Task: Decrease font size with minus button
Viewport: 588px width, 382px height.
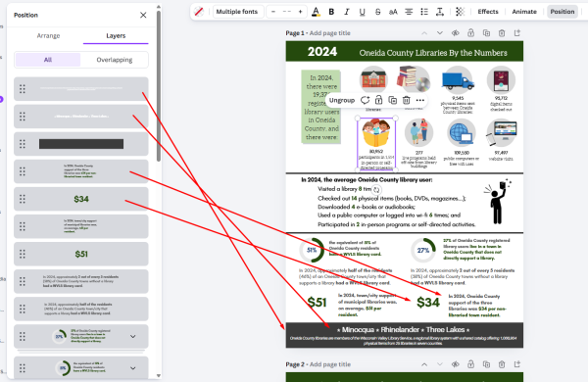Action: pyautogui.click(x=273, y=12)
